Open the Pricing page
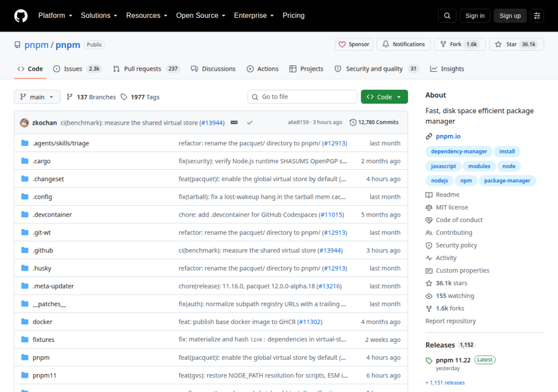Image resolution: width=558 pixels, height=392 pixels. pyautogui.click(x=294, y=16)
